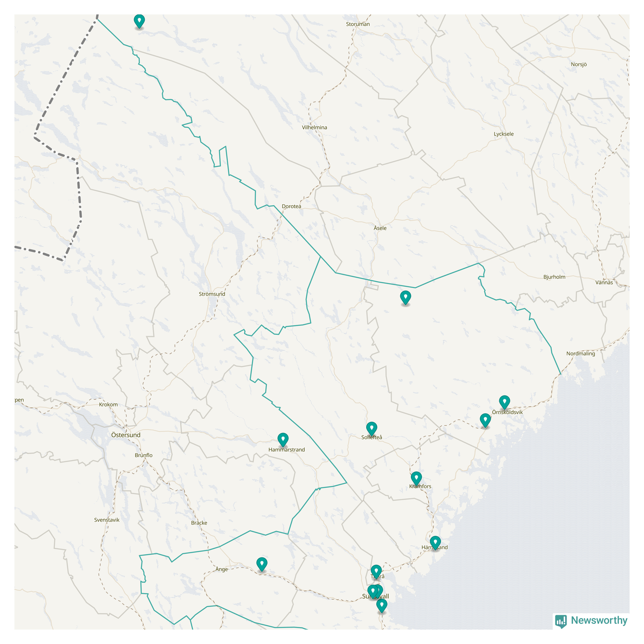Click the pin southwest of Örnsköldsvik

(485, 420)
